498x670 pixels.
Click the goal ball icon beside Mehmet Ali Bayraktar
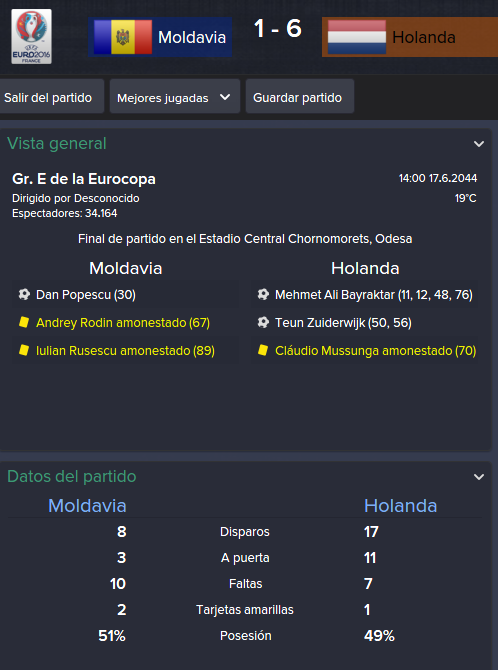tap(263, 294)
